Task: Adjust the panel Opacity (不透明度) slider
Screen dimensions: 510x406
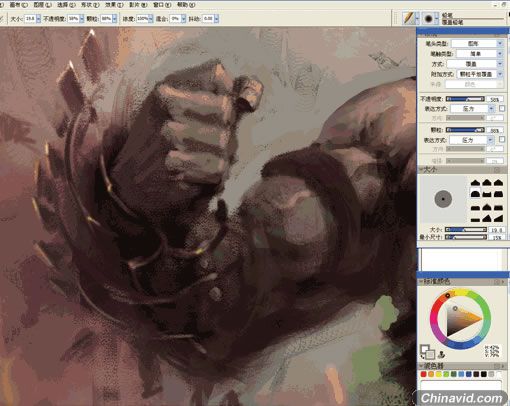Action: pos(465,99)
